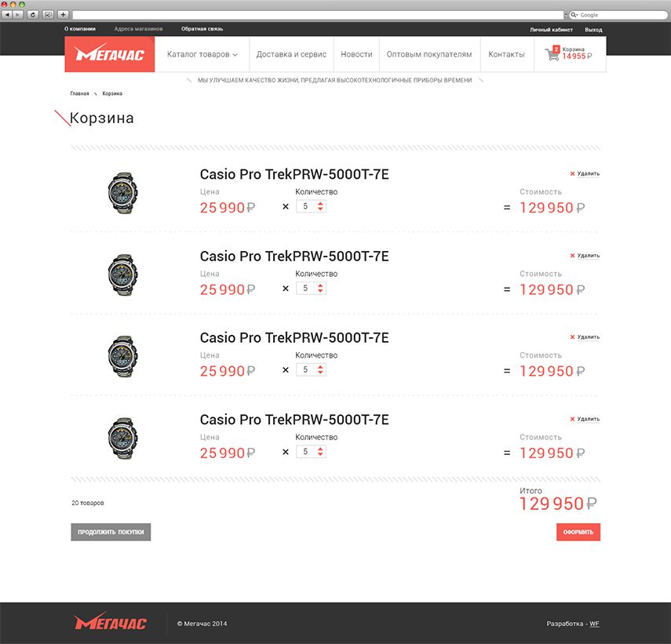This screenshot has height=644, width=671.
Task: Focus the Google search field
Action: click(x=618, y=15)
